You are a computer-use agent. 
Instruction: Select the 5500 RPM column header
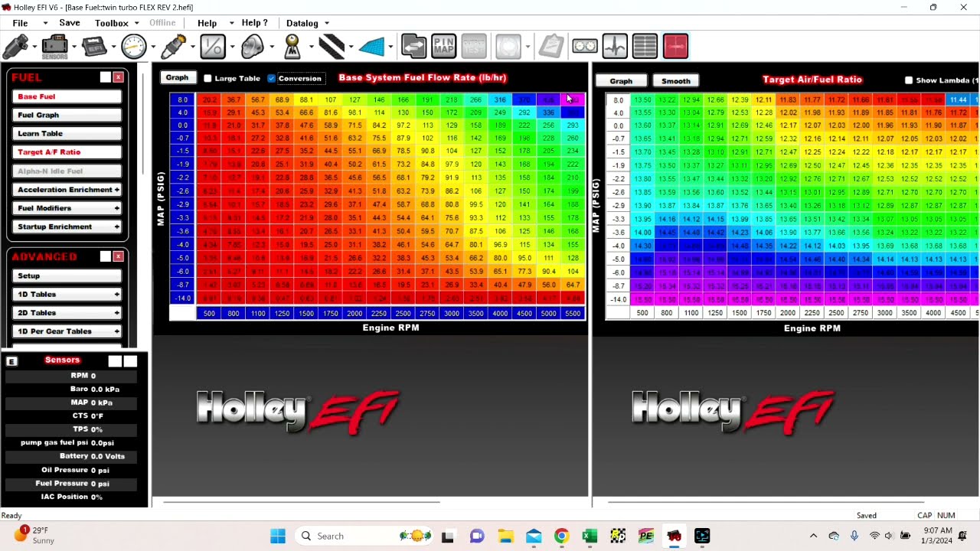pyautogui.click(x=573, y=313)
